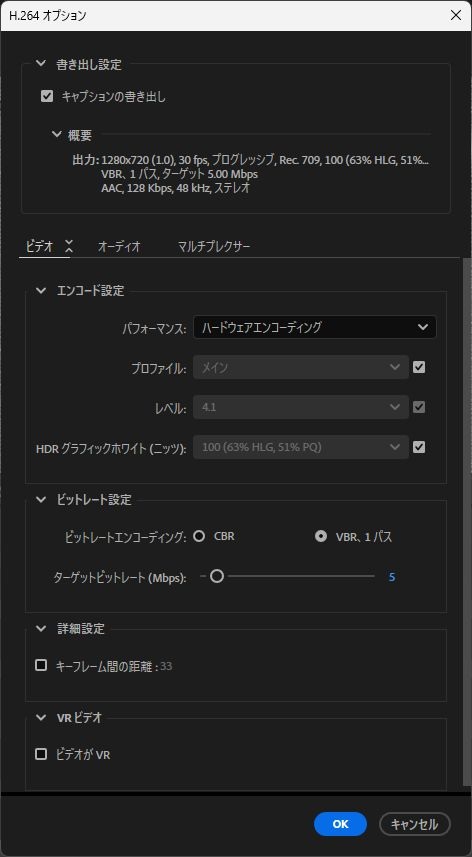
Task: Open the HDR グラフィックホワイト dropdown
Action: pos(300,447)
